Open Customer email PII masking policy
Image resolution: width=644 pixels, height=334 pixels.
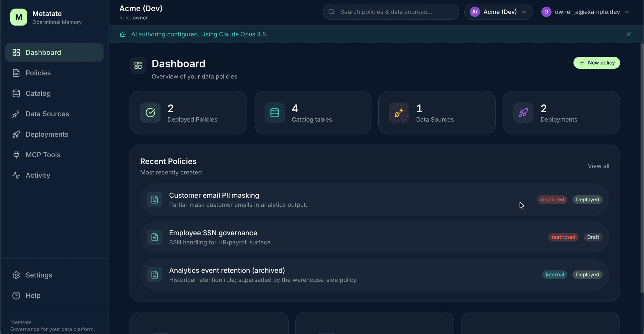[x=374, y=200]
